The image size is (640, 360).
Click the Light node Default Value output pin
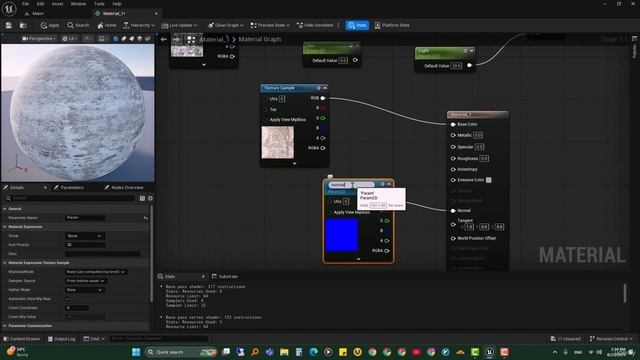click(469, 65)
